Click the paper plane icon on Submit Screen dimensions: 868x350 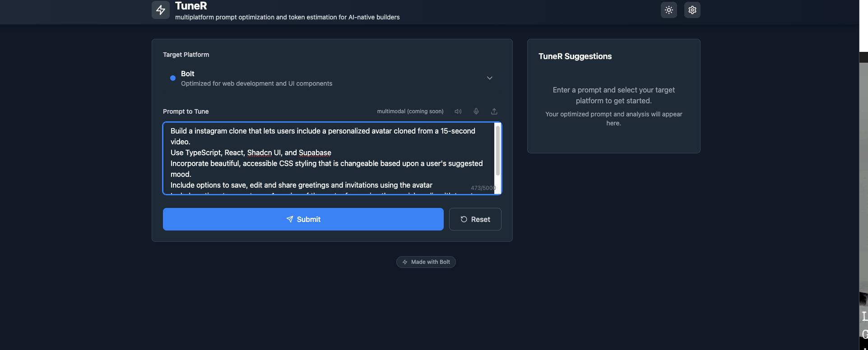[x=289, y=219]
